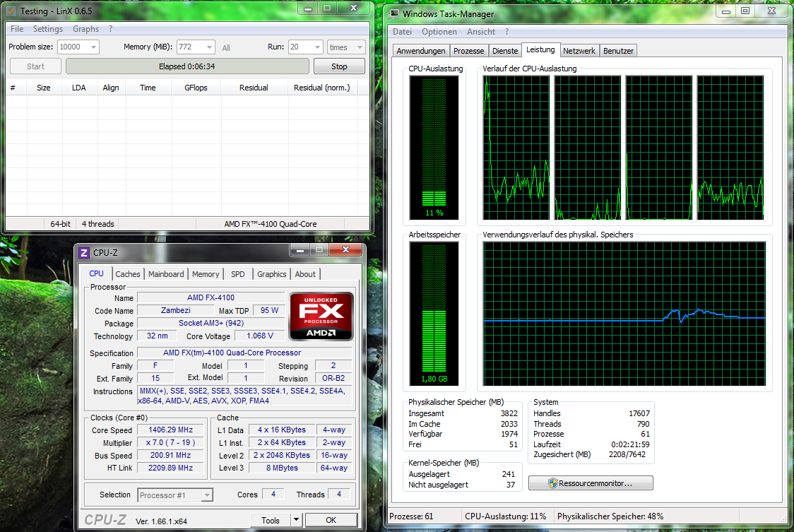Click the CPU-Z title bar Z icon
794x532 pixels.
pyautogui.click(x=84, y=252)
